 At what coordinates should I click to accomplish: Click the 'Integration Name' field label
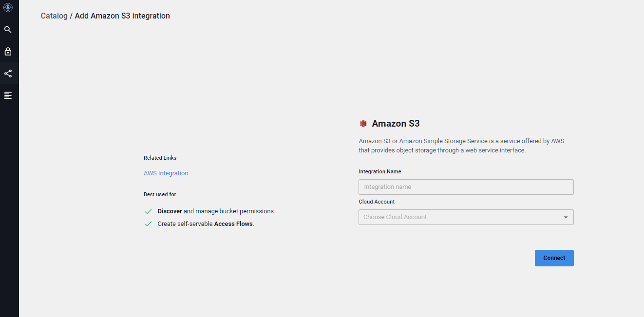coord(380,171)
